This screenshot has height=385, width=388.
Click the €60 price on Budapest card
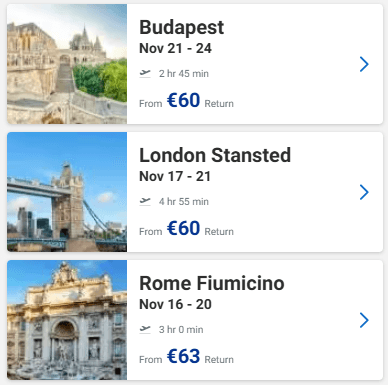(183, 100)
